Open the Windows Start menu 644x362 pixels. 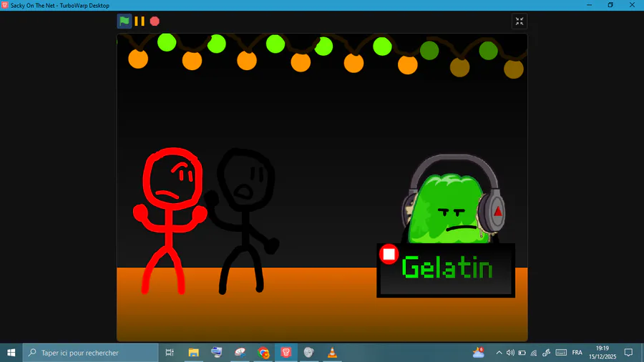pyautogui.click(x=11, y=353)
